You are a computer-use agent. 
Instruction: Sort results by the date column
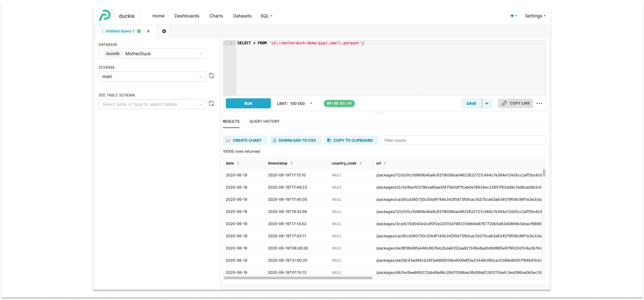pyautogui.click(x=238, y=163)
